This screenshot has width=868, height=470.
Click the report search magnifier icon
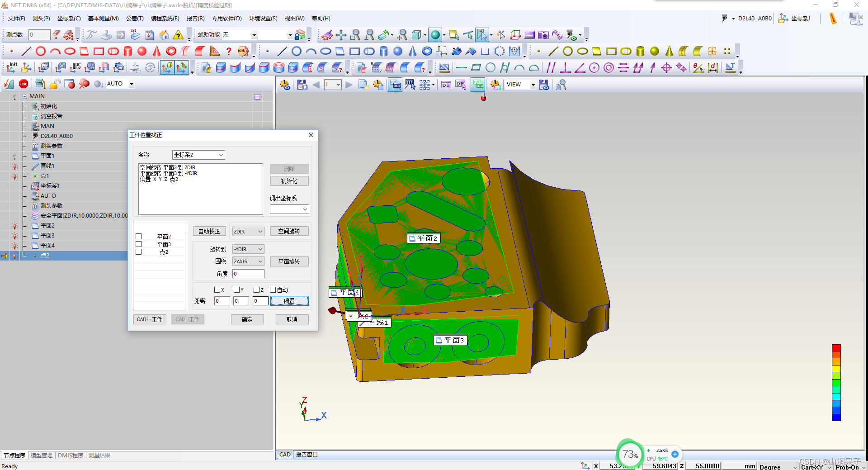click(x=561, y=85)
